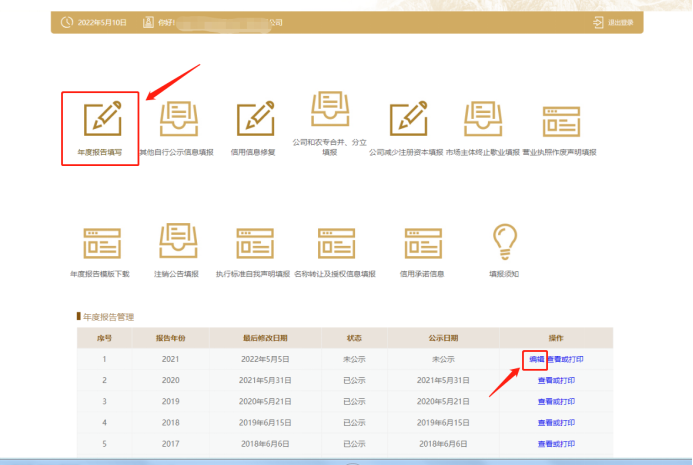This screenshot has height=465, width=693.
Task: Click report year 2020 cell
Action: tap(171, 381)
